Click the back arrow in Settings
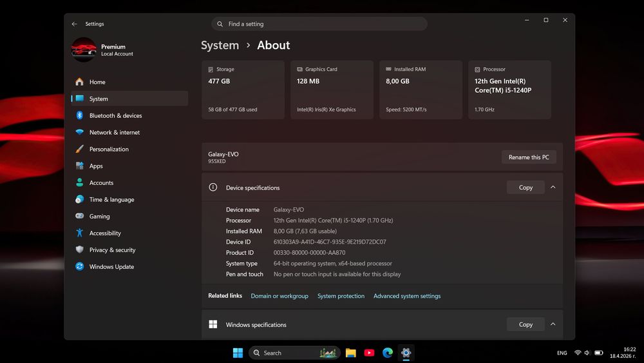644x363 pixels. (74, 24)
